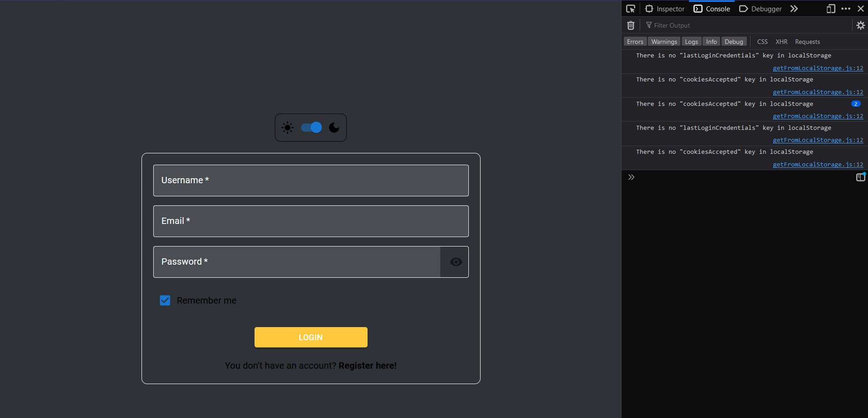Select the sun icon for light theme
The height and width of the screenshot is (418, 868).
pos(288,128)
